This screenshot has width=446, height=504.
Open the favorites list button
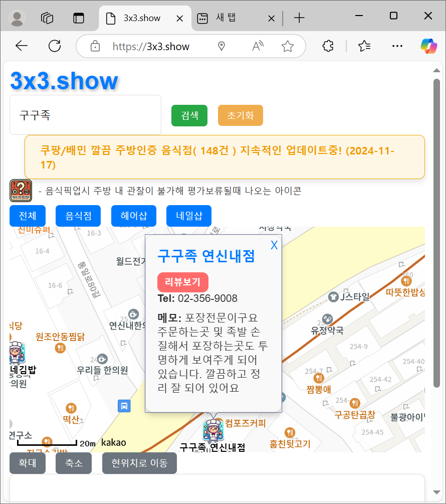tap(364, 47)
